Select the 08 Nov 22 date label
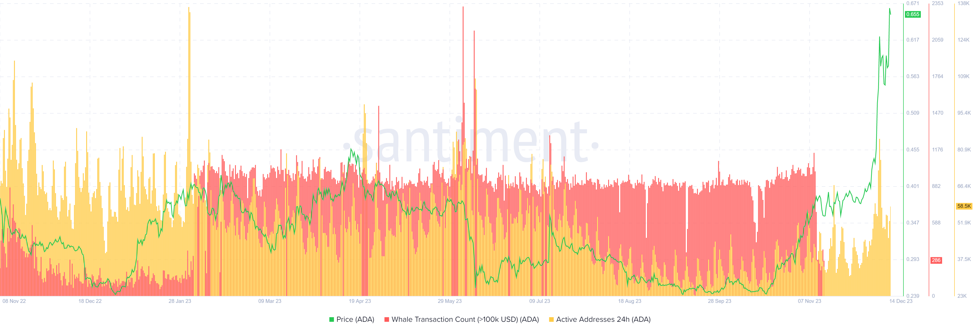 pos(14,301)
